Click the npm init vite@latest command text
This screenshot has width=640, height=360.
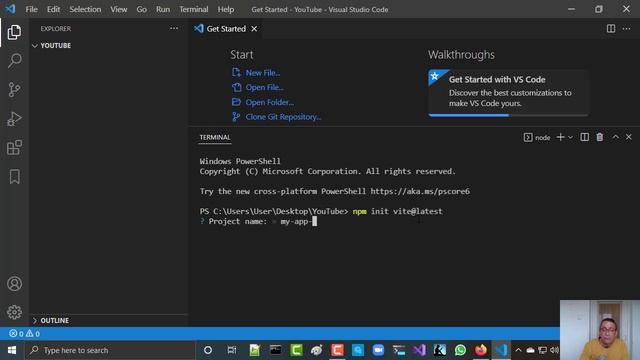397,211
